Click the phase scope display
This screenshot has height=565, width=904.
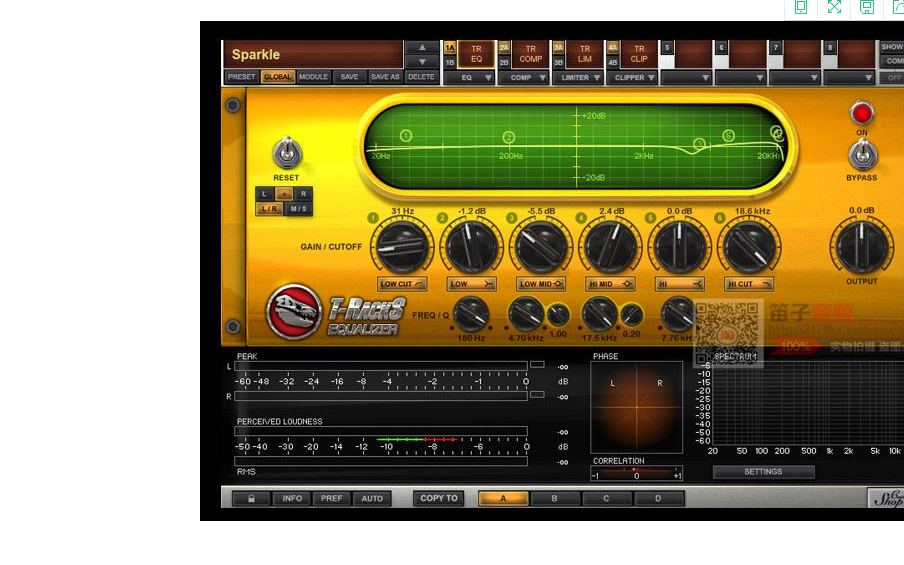point(636,407)
